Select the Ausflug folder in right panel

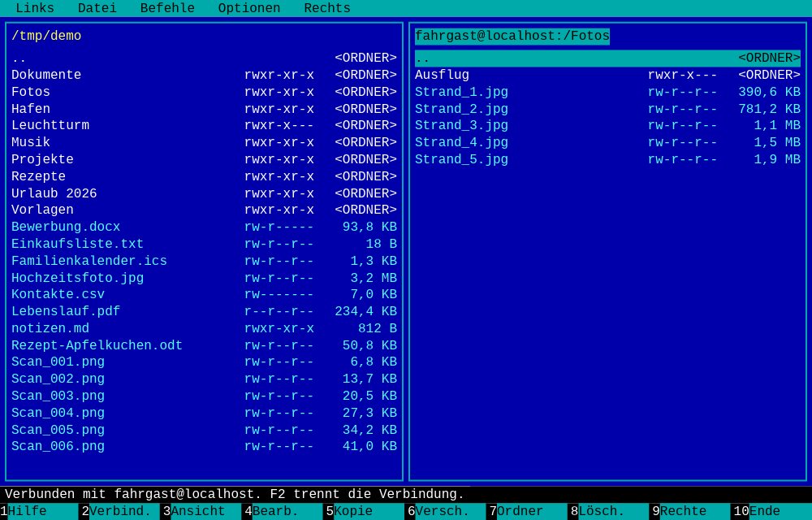pos(607,75)
